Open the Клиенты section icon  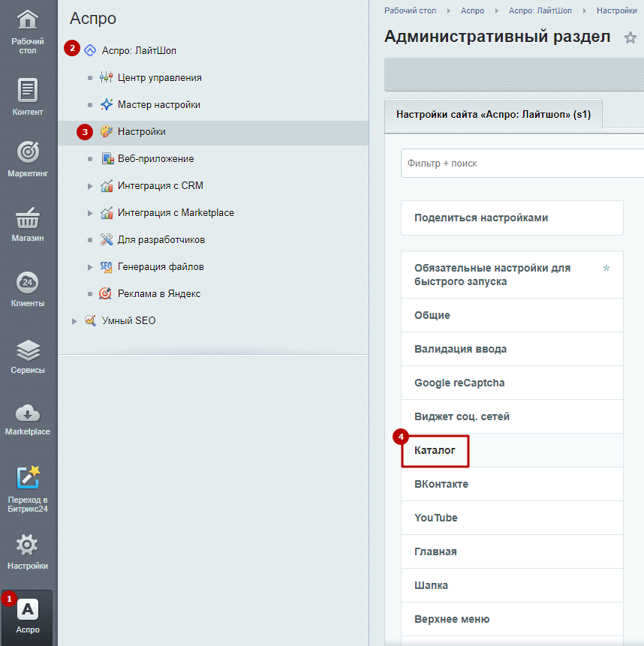28,282
